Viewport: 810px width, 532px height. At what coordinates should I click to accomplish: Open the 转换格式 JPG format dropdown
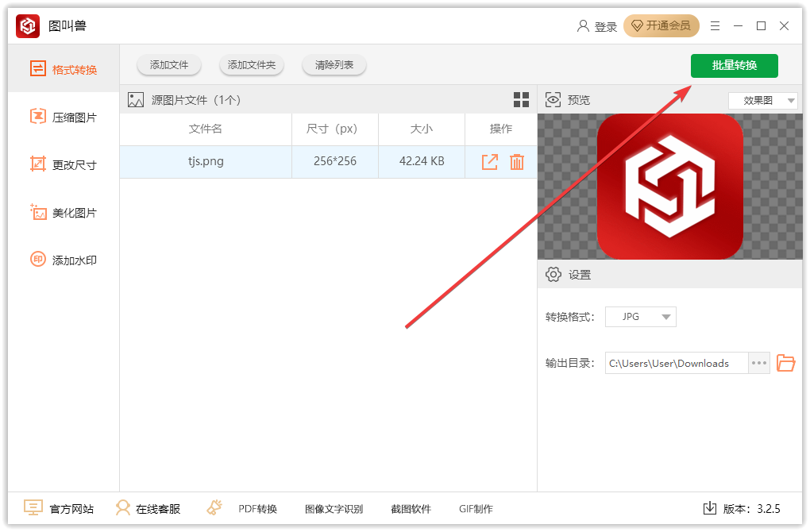[x=640, y=316]
